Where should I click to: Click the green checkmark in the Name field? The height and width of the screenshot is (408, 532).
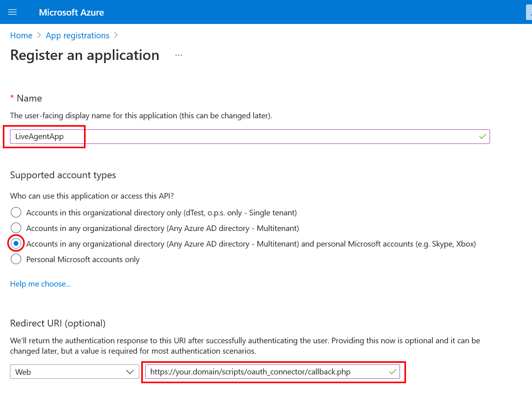[482, 137]
